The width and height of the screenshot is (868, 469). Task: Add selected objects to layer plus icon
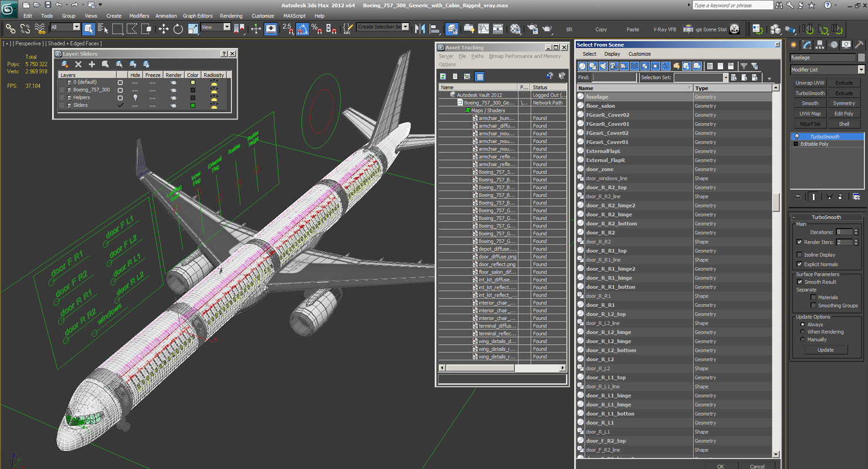pyautogui.click(x=91, y=64)
